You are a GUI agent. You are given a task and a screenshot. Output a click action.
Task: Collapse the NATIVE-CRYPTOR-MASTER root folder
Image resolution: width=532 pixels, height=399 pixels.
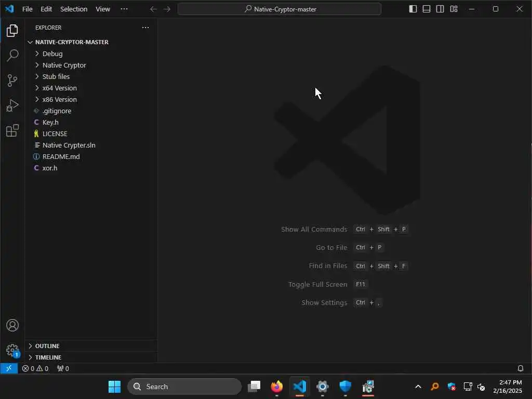point(91,42)
